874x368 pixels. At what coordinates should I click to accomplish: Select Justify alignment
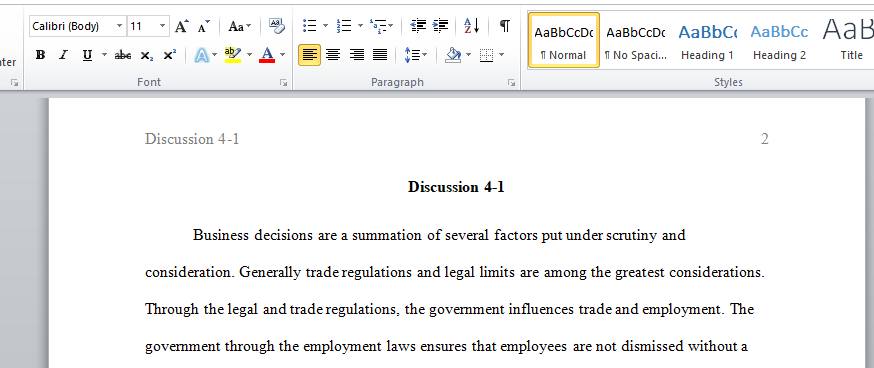coord(380,55)
